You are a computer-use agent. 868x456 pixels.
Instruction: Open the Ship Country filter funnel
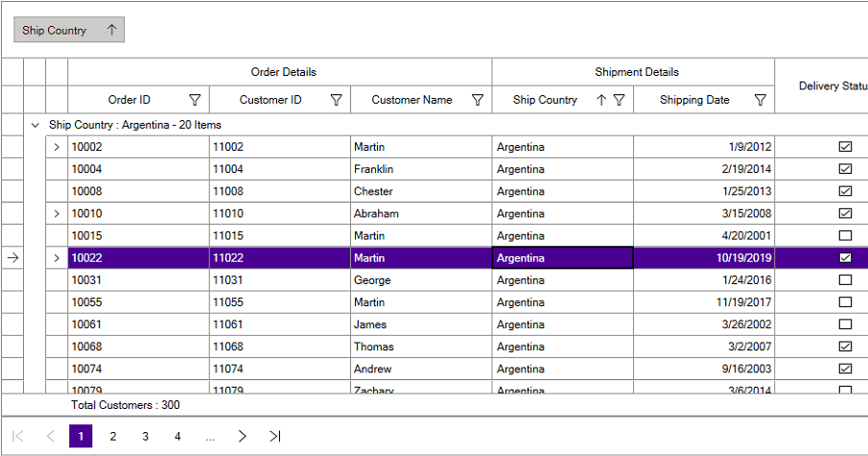[x=620, y=100]
